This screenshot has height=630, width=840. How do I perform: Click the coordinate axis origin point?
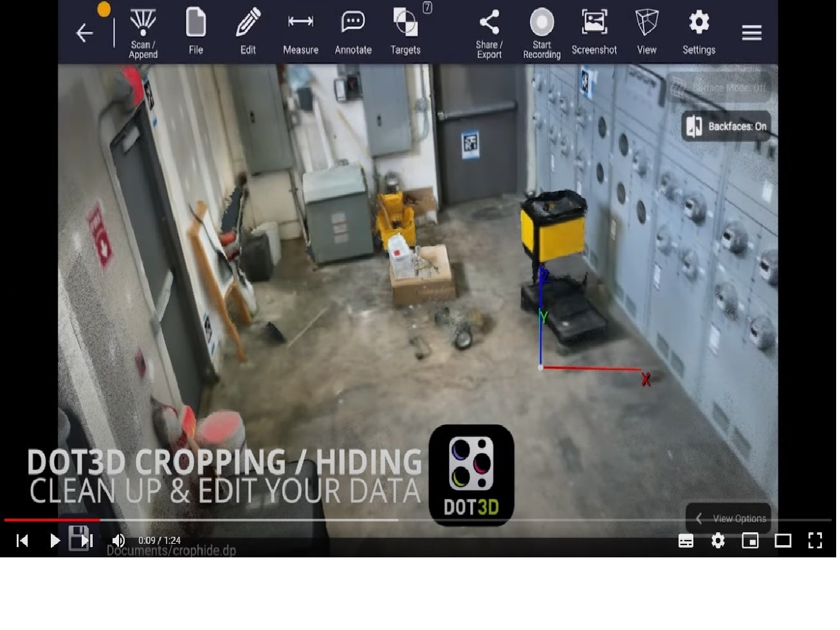pyautogui.click(x=541, y=368)
